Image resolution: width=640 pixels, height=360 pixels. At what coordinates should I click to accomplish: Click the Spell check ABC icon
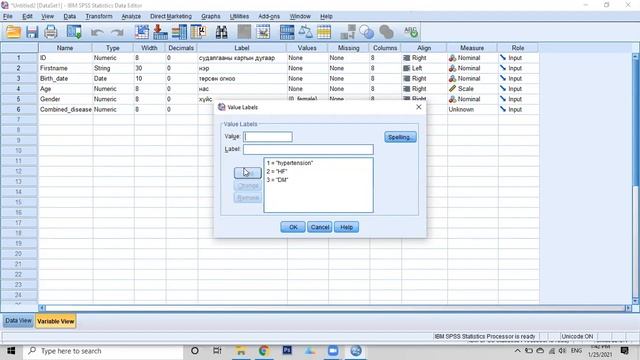[x=411, y=32]
